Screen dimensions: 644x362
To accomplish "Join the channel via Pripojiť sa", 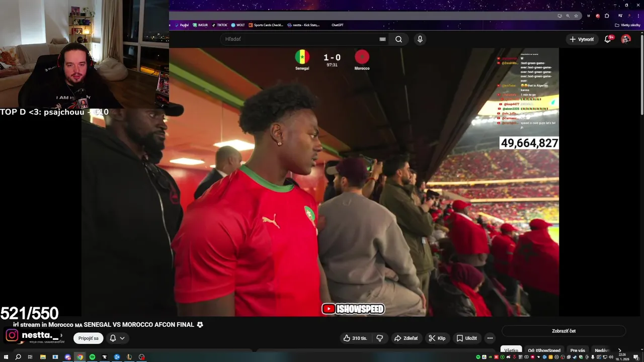I will click(89, 338).
